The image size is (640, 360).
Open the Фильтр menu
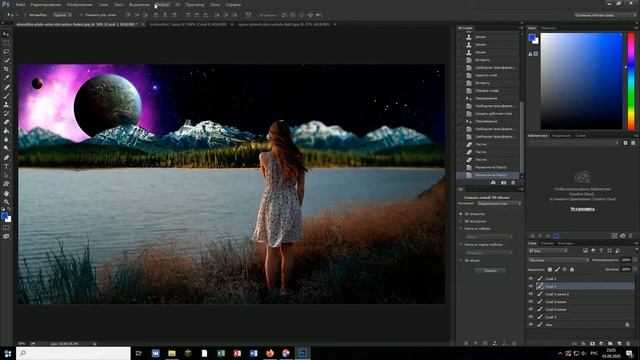(162, 5)
